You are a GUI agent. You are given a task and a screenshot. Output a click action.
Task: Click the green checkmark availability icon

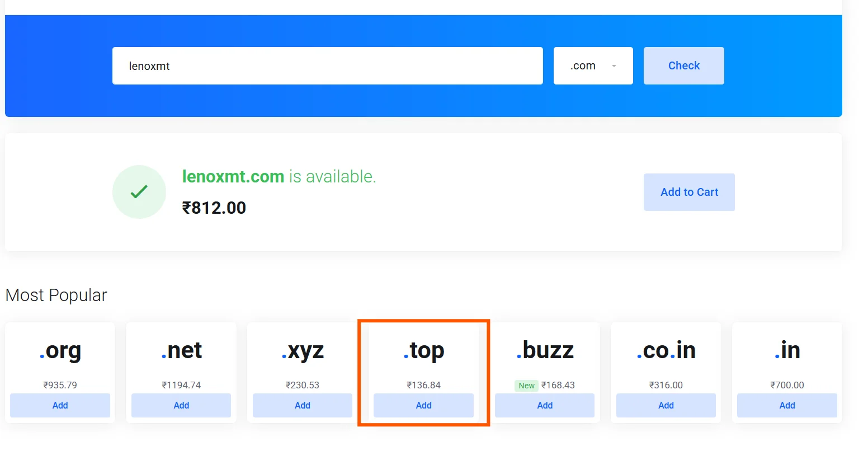(x=139, y=191)
